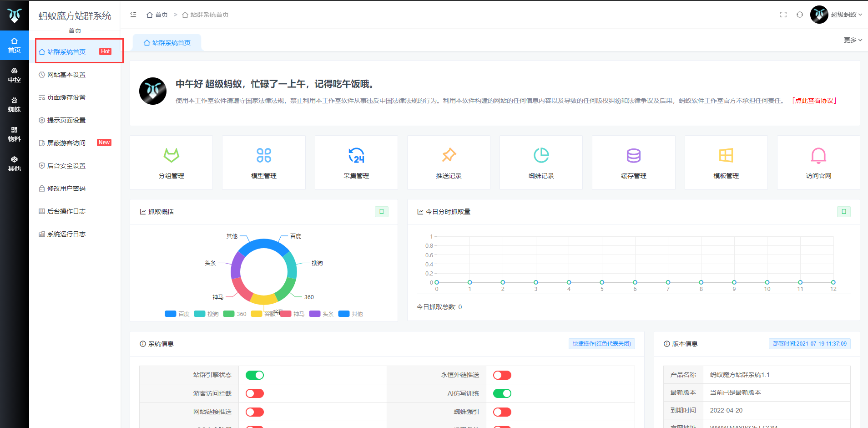Screen dimensions: 868x428
Task: Open the 模型管理 model management icon
Action: 263,156
